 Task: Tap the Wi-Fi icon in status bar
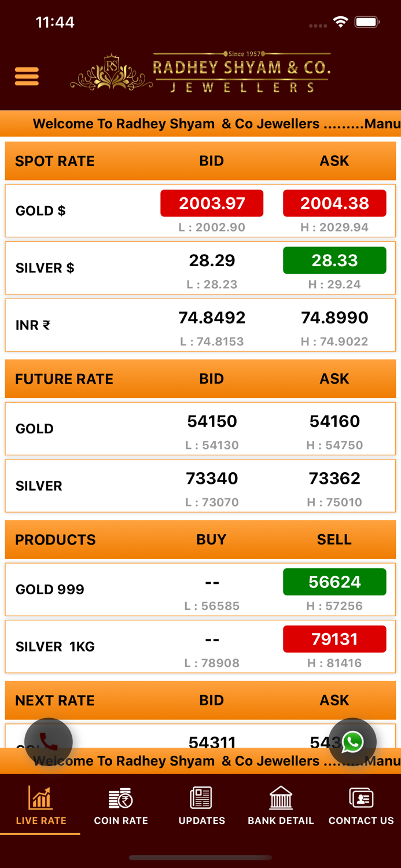[341, 21]
